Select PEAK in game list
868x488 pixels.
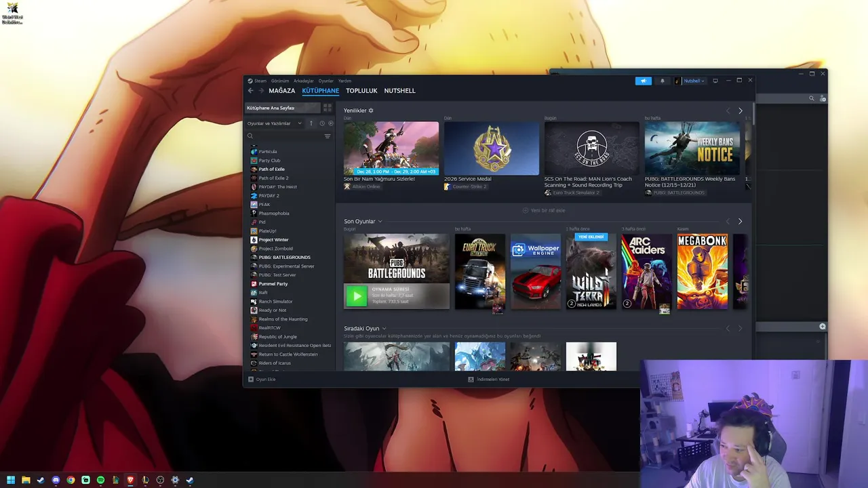click(x=264, y=205)
